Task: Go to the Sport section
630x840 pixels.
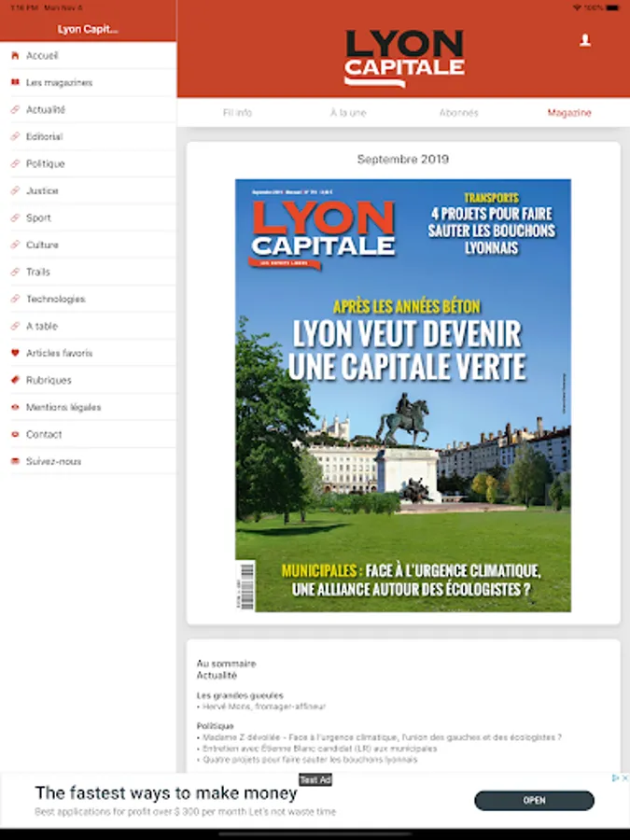Action: 88,217
